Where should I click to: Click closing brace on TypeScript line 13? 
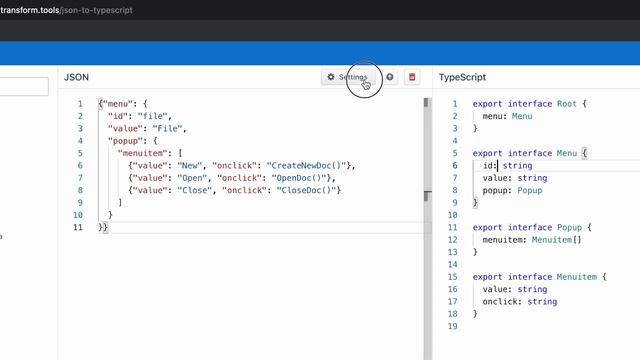pos(475,252)
